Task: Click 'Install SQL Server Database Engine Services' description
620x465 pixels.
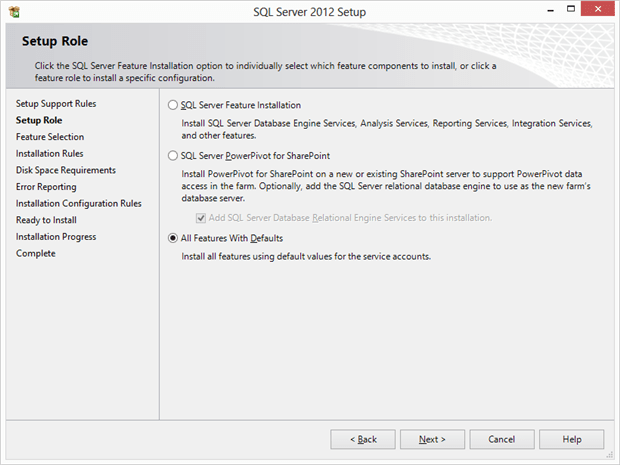Action: pos(387,129)
